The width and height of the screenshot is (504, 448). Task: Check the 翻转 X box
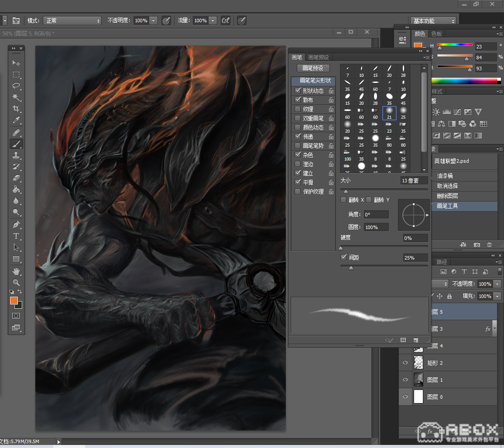tap(343, 200)
